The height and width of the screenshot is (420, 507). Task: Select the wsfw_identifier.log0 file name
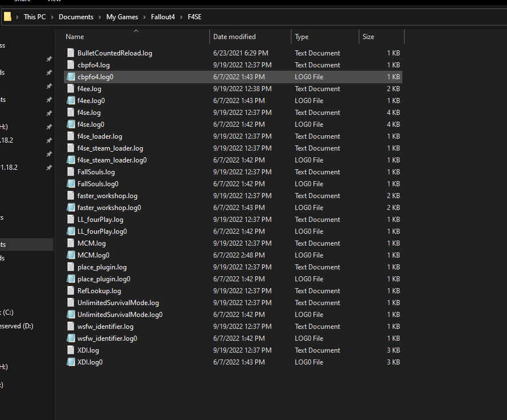tap(108, 338)
